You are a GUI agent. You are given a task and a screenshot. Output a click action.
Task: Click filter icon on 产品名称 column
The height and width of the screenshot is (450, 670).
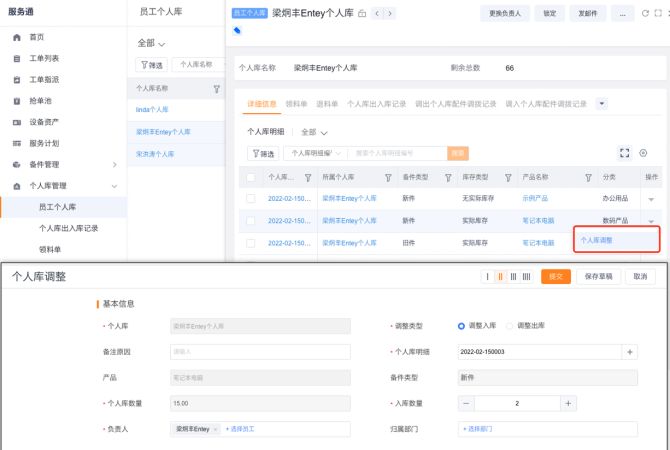(x=584, y=177)
